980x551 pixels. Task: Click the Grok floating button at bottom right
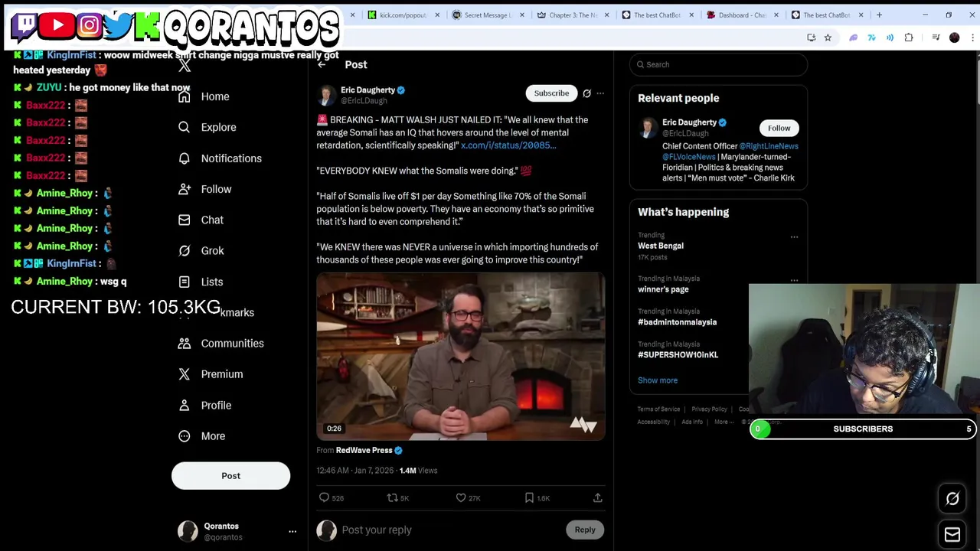tap(952, 499)
